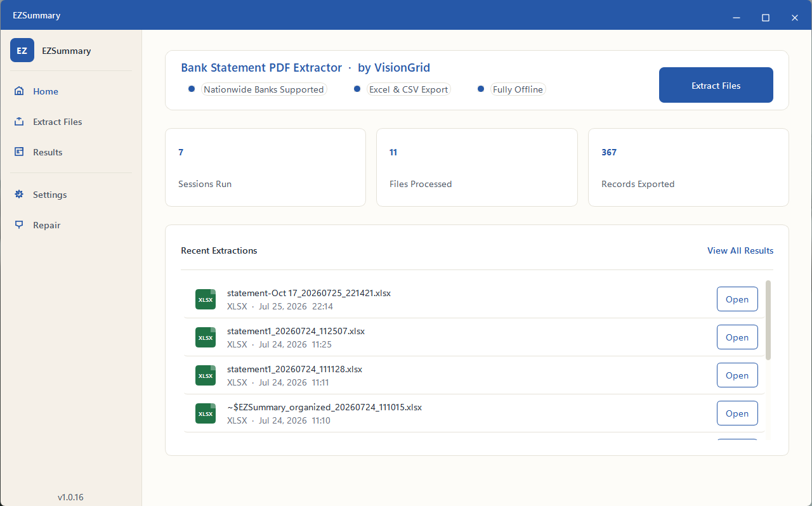Click the Excel & CSV Export tag
Image resolution: width=812 pixels, height=506 pixels.
(x=409, y=89)
